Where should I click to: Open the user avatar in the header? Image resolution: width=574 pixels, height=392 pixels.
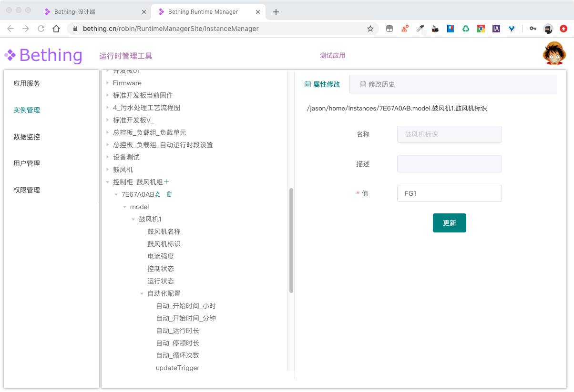click(554, 54)
